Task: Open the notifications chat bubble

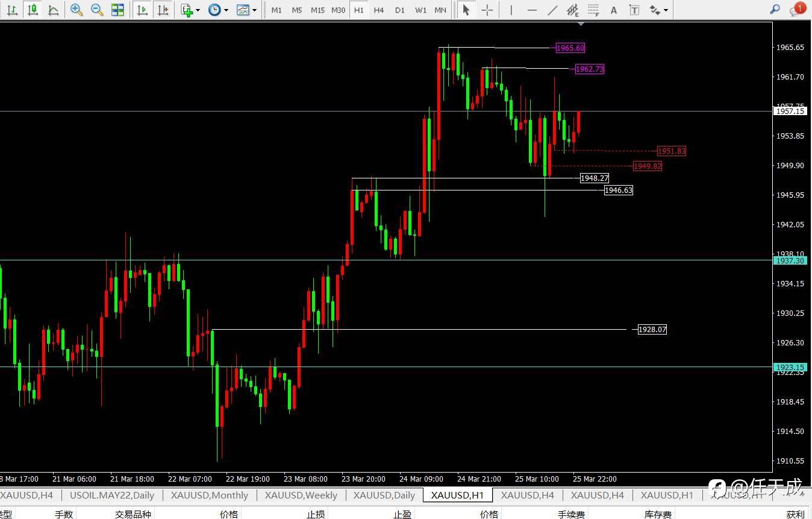Action: [x=798, y=9]
